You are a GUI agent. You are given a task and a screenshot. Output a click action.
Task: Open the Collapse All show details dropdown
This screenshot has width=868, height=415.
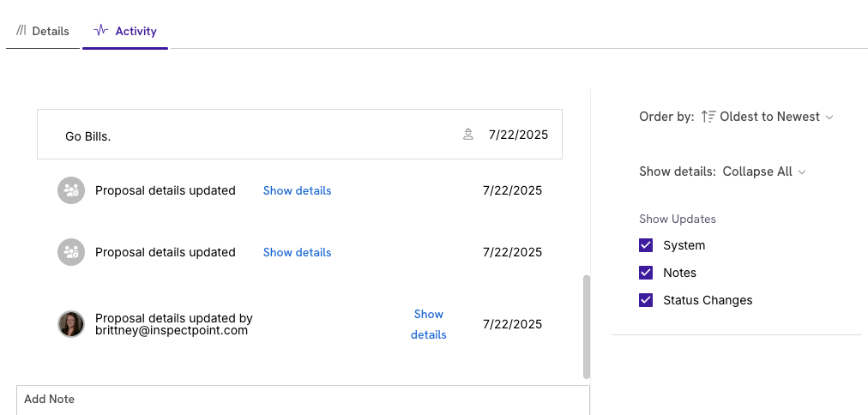[x=764, y=171]
